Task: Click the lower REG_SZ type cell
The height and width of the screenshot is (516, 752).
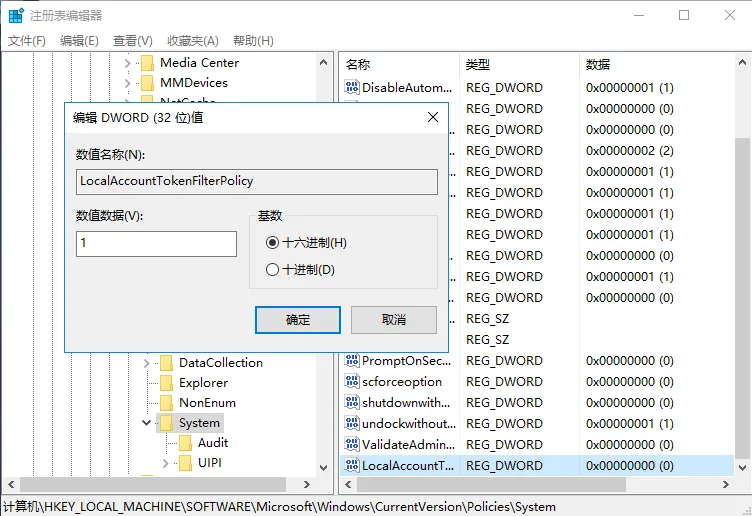Action: (x=487, y=340)
